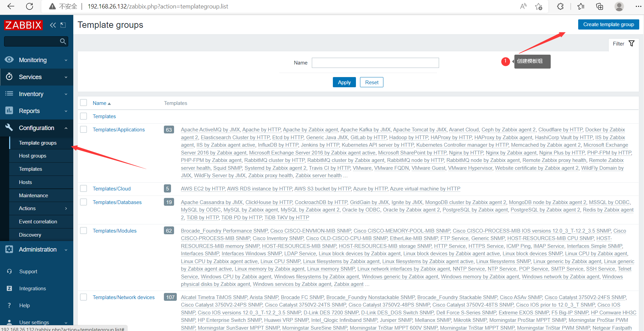The image size is (644, 331).
Task: Expand the Actions submenu arrow
Action: 66,208
